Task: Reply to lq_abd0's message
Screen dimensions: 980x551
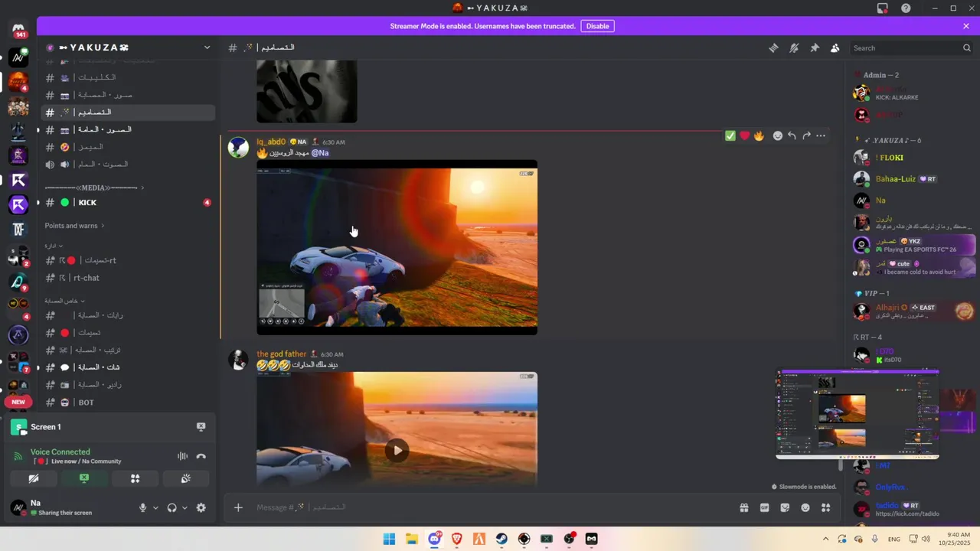Action: 792,135
